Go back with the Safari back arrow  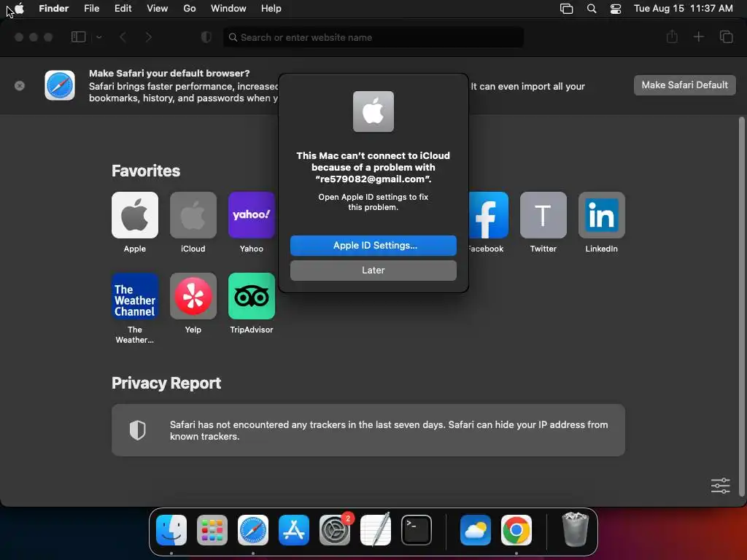coord(123,37)
